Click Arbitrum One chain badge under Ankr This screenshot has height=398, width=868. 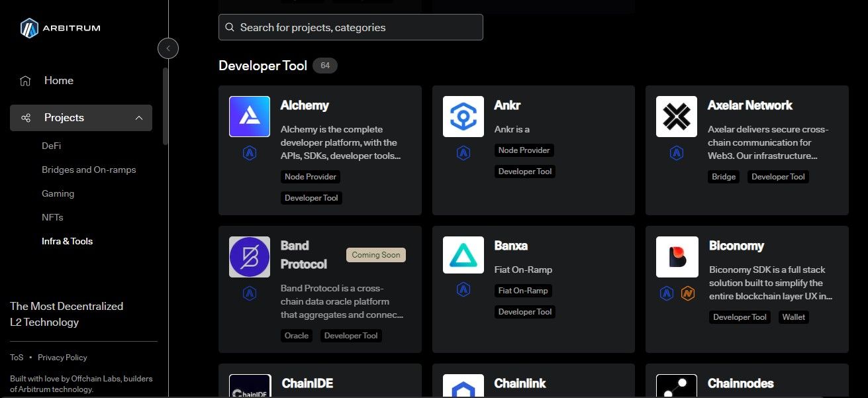click(x=463, y=154)
